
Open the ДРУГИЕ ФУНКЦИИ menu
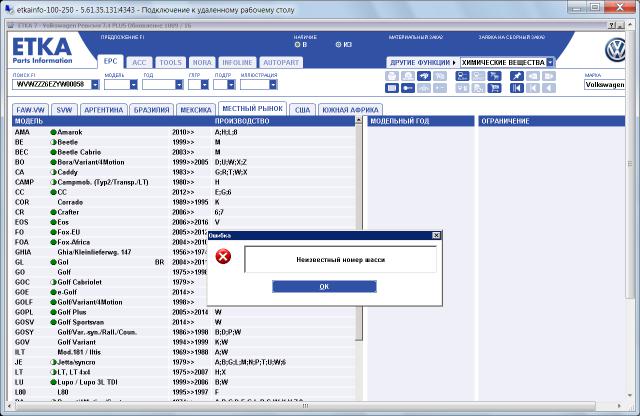coord(423,62)
